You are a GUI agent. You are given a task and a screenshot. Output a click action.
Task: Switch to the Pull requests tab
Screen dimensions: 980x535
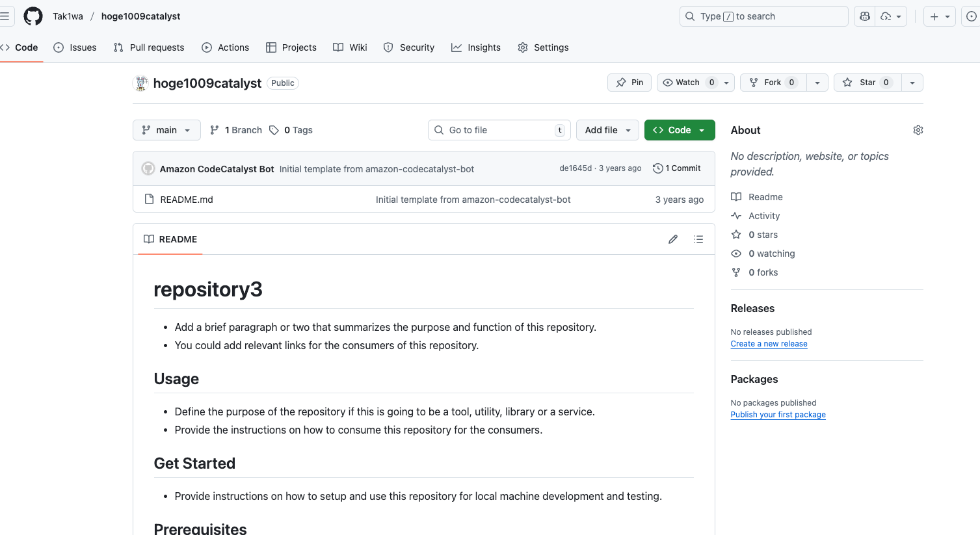pos(149,47)
